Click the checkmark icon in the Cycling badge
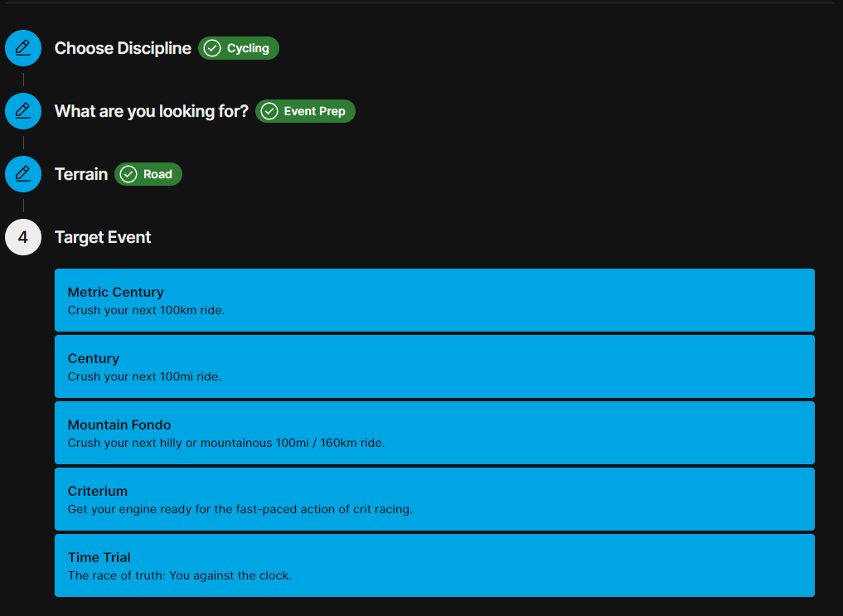The image size is (843, 616). pos(212,48)
